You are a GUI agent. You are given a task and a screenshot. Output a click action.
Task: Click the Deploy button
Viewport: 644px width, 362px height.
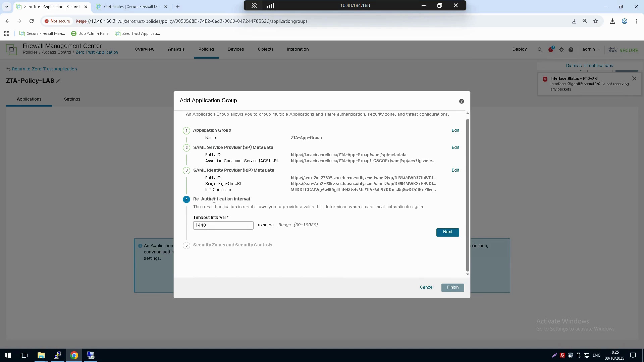click(x=519, y=49)
